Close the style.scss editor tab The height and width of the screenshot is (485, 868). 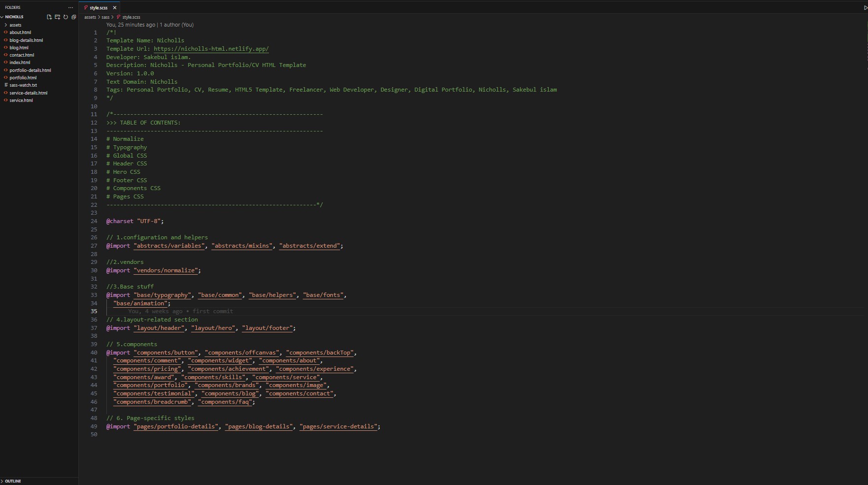click(115, 8)
